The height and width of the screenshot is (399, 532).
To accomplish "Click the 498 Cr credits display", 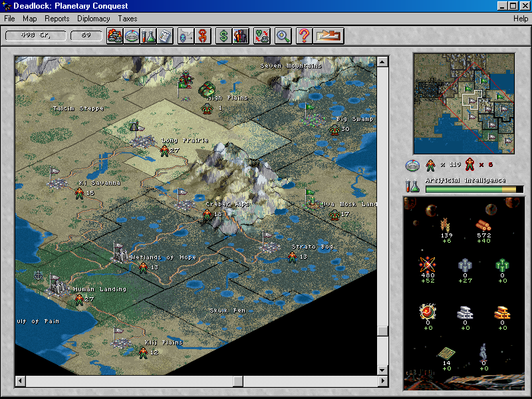I will pos(36,35).
